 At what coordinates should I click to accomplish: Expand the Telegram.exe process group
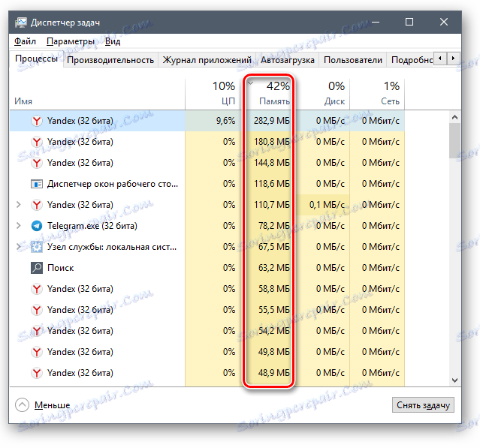tap(19, 226)
